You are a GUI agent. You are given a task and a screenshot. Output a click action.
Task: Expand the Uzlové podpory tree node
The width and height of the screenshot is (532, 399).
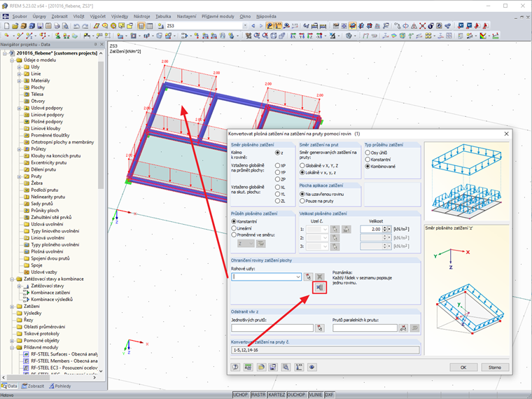tap(20, 108)
